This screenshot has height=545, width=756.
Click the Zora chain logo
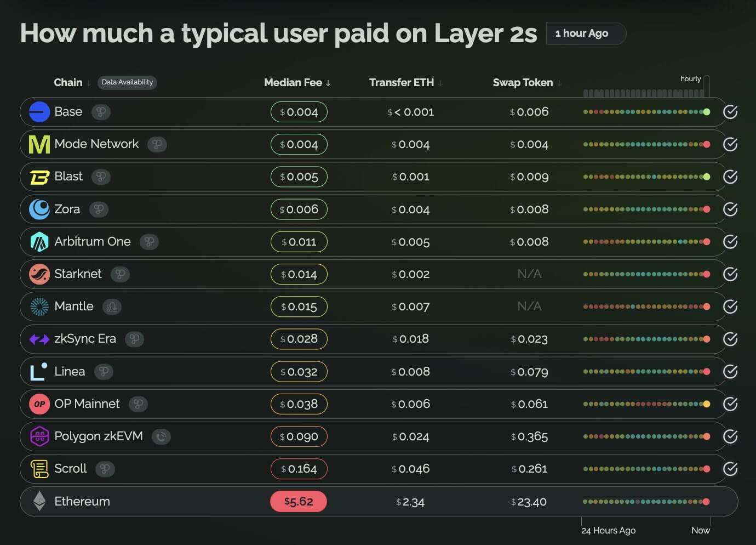point(39,209)
